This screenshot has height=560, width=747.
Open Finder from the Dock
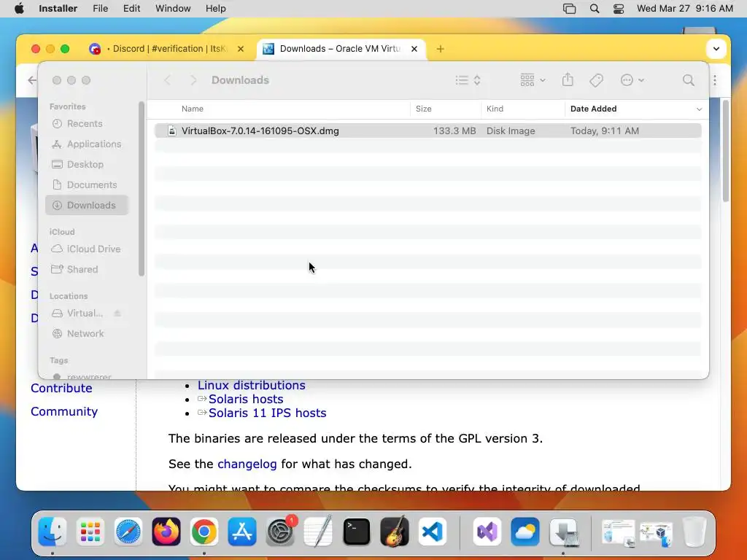52,532
